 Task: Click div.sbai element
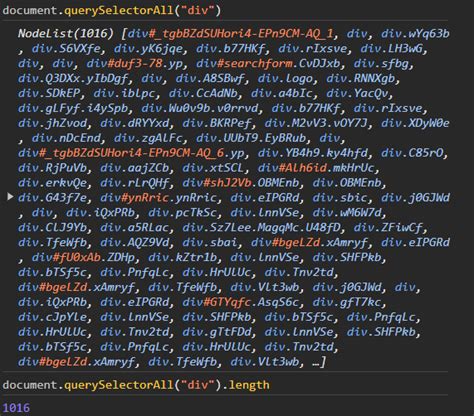(x=210, y=243)
